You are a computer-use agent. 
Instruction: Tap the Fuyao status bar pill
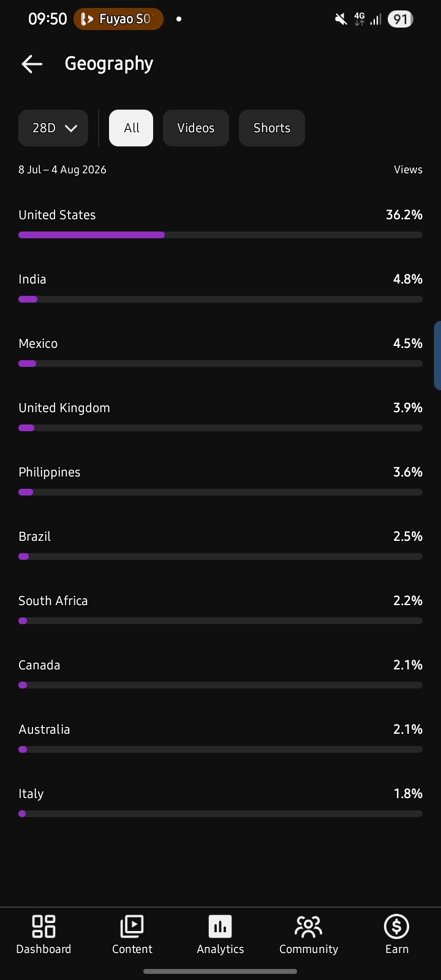118,19
